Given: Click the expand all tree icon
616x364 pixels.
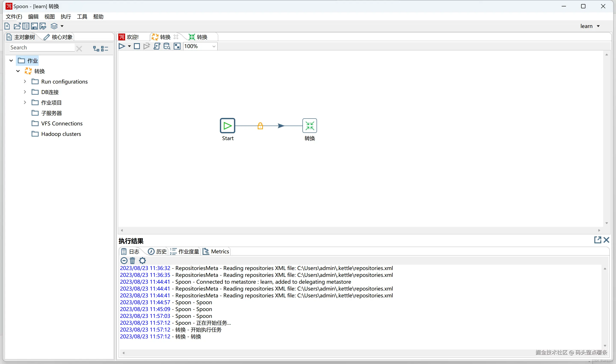Looking at the screenshot, I should [96, 48].
